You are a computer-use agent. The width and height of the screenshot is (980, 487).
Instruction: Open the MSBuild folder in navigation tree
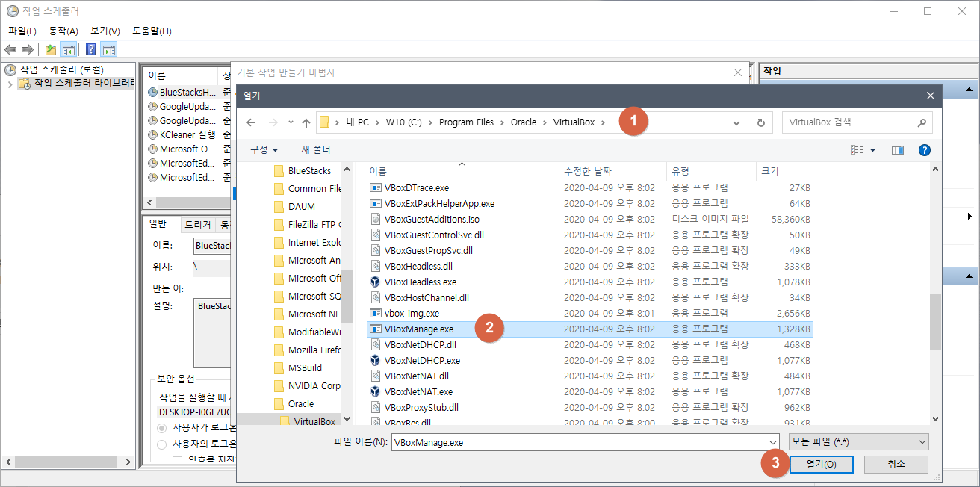[305, 367]
